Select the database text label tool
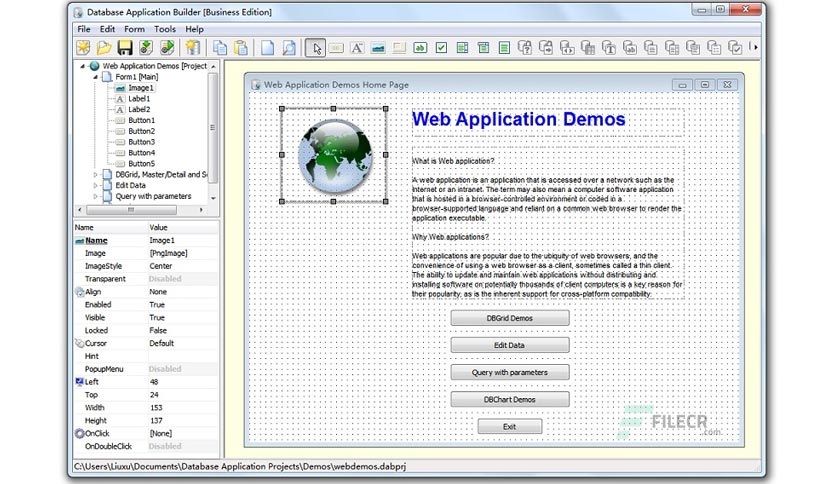This screenshot has height=484, width=836. coord(609,48)
